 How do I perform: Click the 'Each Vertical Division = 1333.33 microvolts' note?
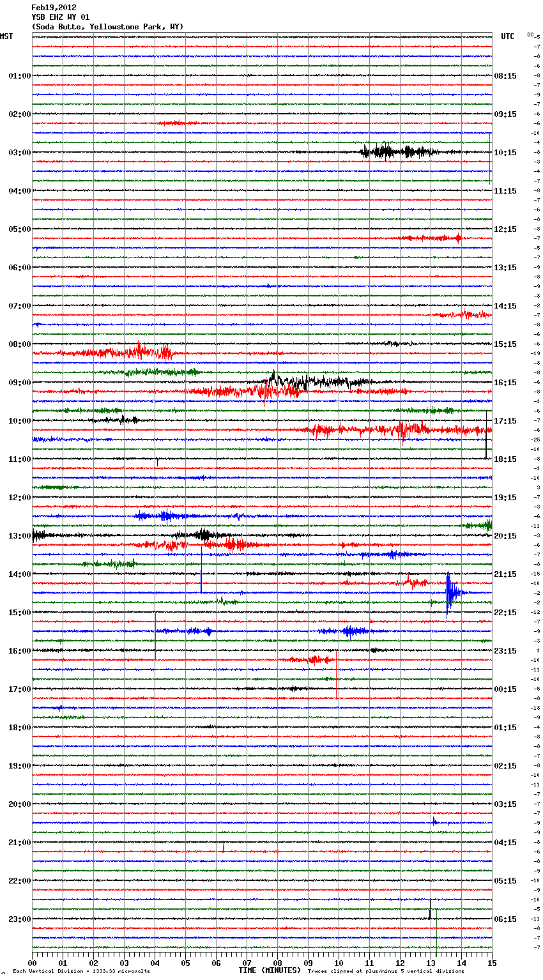(x=81, y=971)
